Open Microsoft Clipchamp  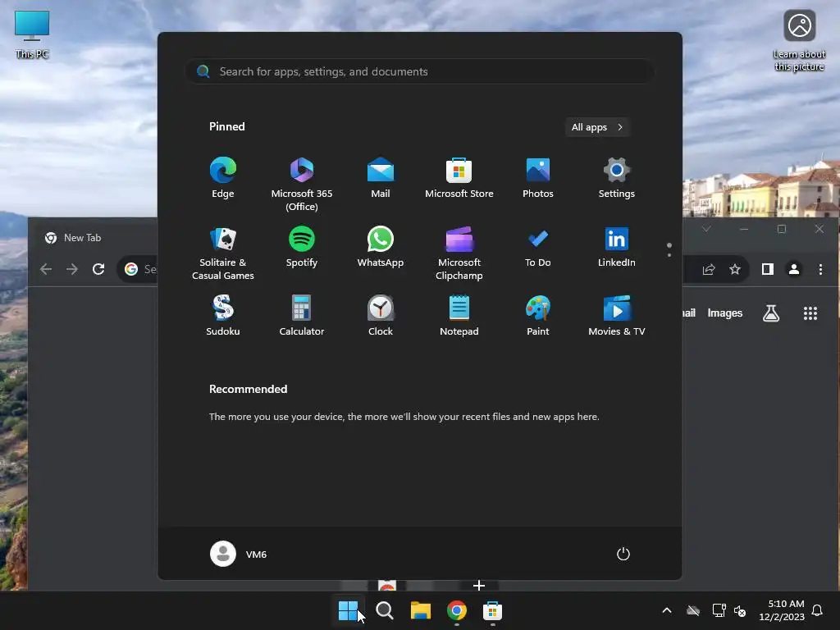click(x=459, y=253)
